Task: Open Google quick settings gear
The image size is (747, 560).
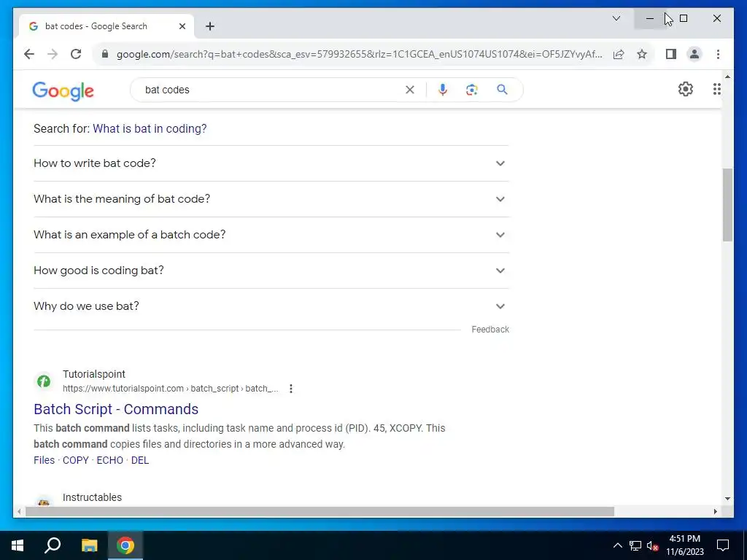Action: 686,89
